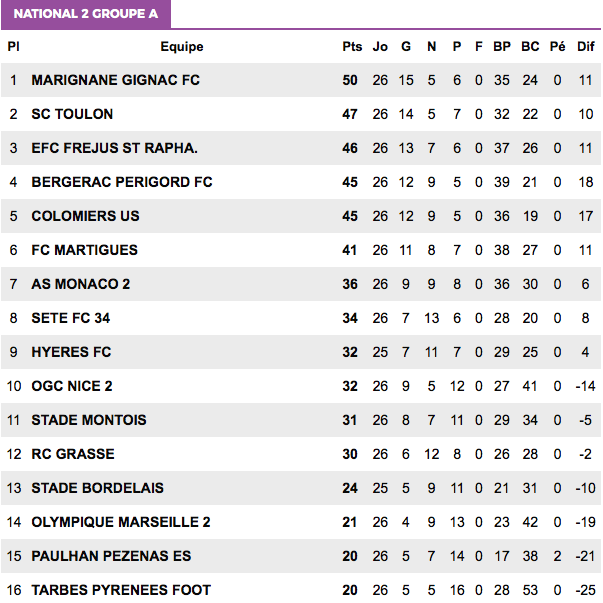The height and width of the screenshot is (603, 603).
Task: Open team BERGERAC PERIGORD FC
Action: (x=122, y=182)
